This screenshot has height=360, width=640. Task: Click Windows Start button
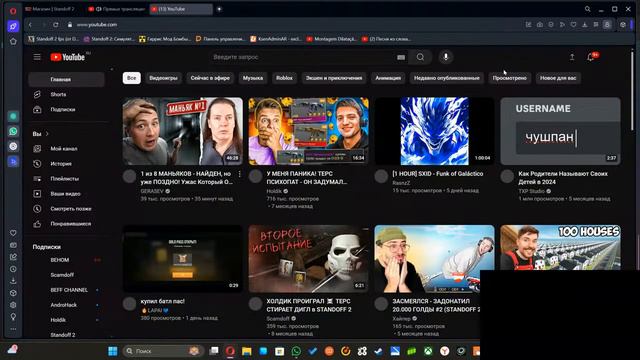tap(113, 351)
